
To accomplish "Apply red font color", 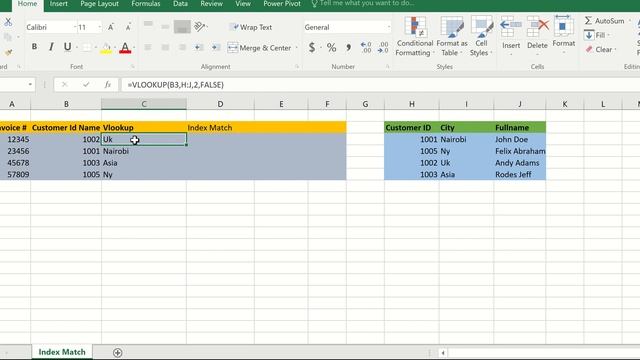I will tap(125, 48).
